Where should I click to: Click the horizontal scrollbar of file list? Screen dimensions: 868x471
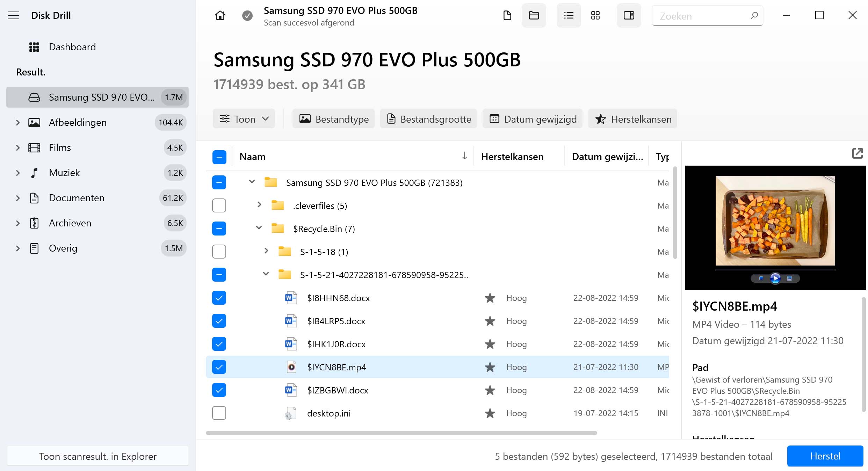pos(401,433)
